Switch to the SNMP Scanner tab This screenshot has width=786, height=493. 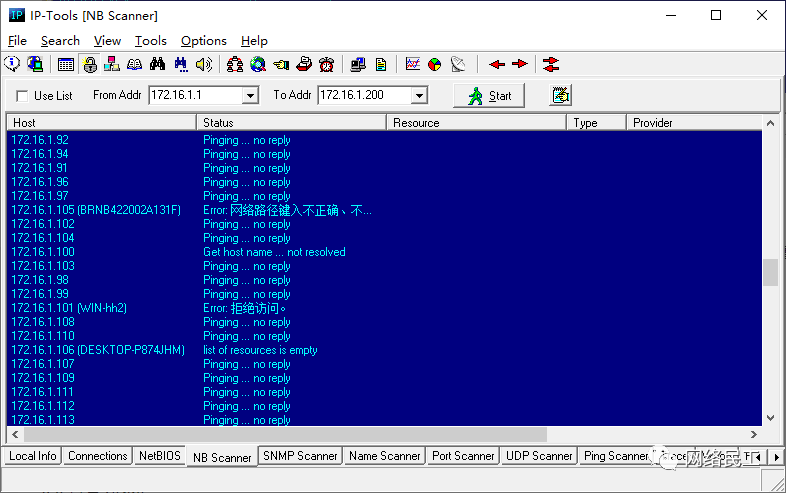(x=300, y=456)
